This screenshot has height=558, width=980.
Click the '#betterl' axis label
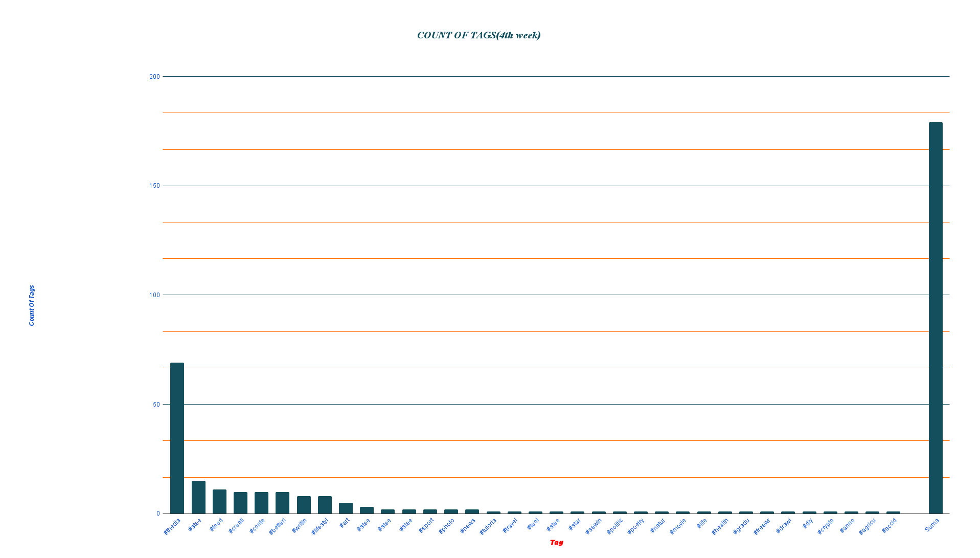(278, 527)
